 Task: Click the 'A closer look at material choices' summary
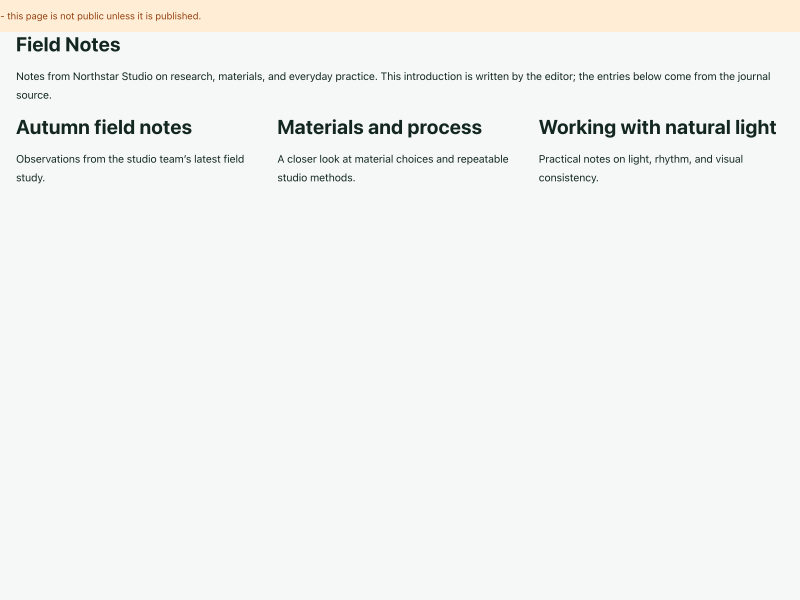point(393,168)
